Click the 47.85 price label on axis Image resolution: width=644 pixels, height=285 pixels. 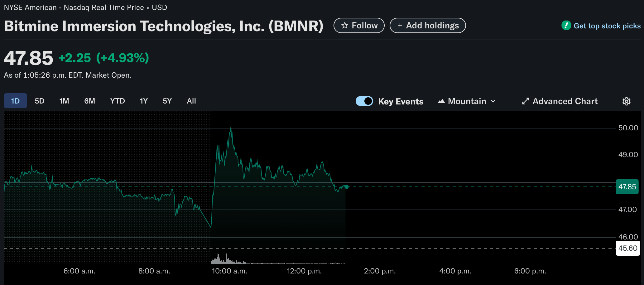(627, 187)
